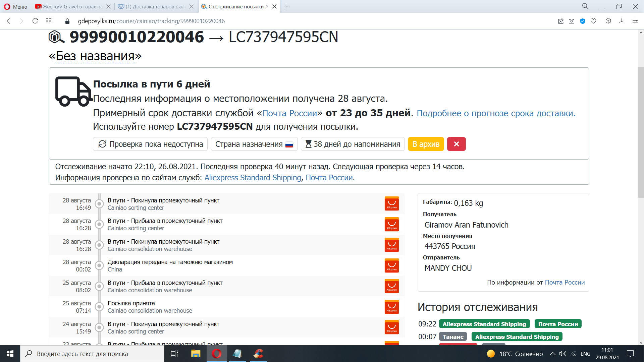Open Aliexpress Standard Shipping link under Информация проверена

click(253, 178)
